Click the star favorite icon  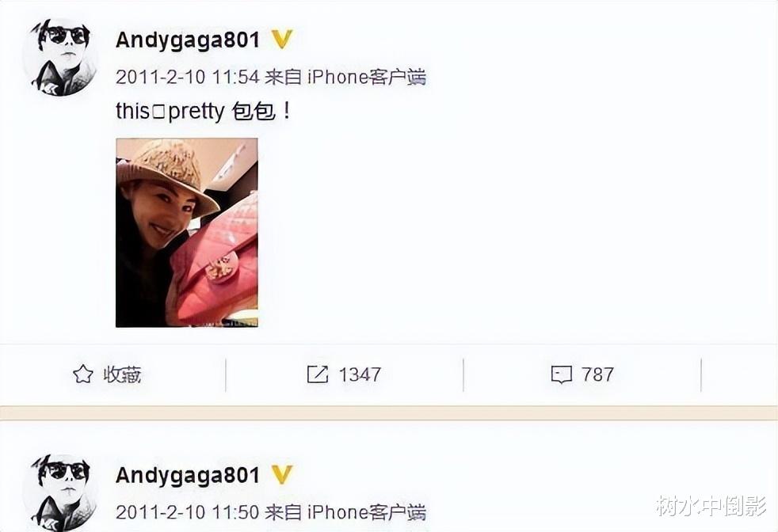[x=83, y=374]
